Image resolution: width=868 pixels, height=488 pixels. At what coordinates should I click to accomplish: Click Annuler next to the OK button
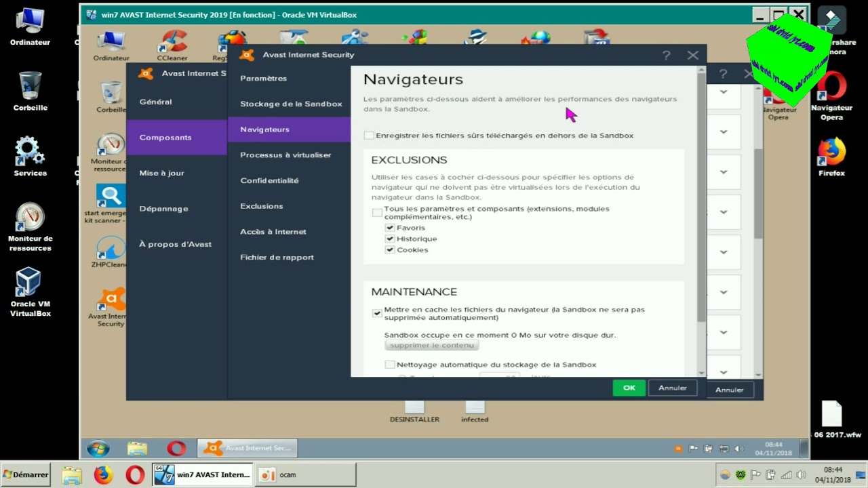click(673, 388)
